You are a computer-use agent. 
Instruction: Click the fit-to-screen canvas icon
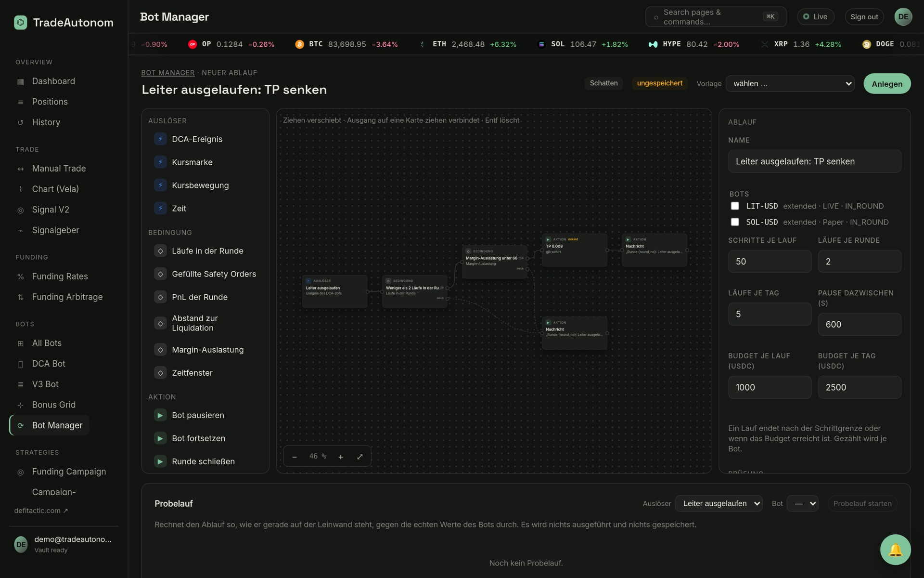click(360, 457)
